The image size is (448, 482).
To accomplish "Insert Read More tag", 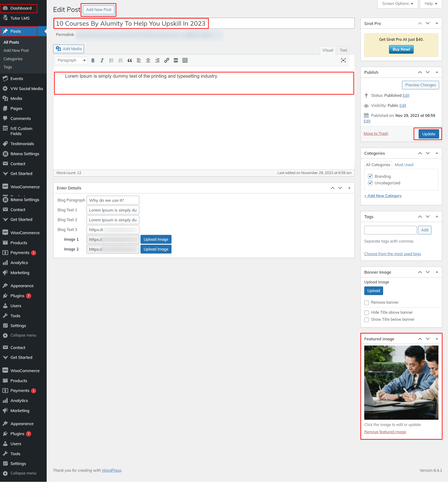I will coord(176,61).
